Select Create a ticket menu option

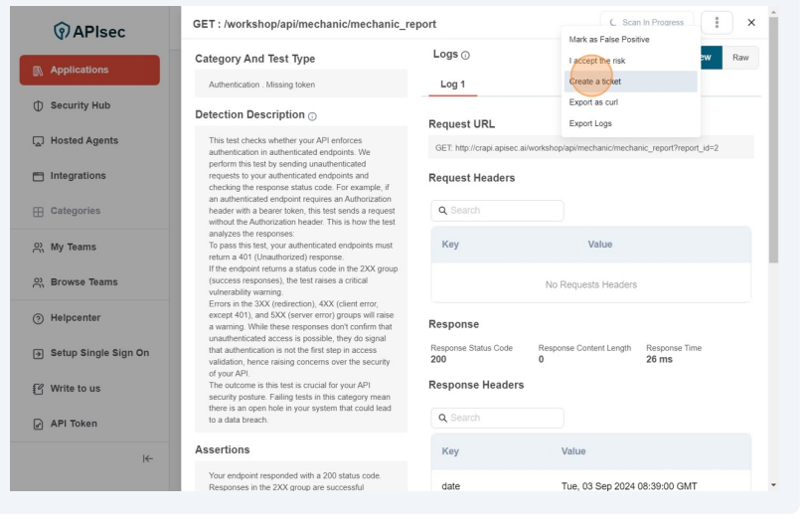tap(595, 82)
